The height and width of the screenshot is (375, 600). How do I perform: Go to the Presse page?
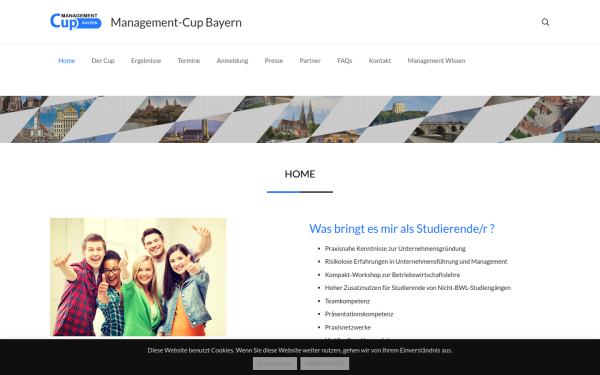[x=274, y=60]
